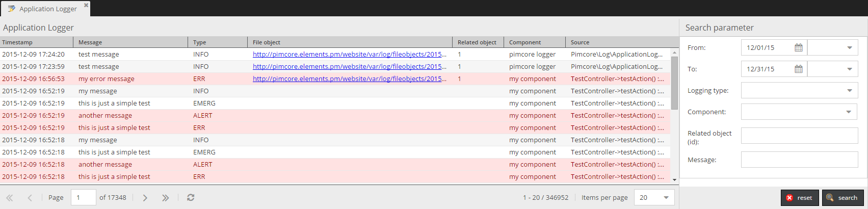The width and height of the screenshot is (868, 209).
Task: Go to next page of results
Action: (145, 198)
